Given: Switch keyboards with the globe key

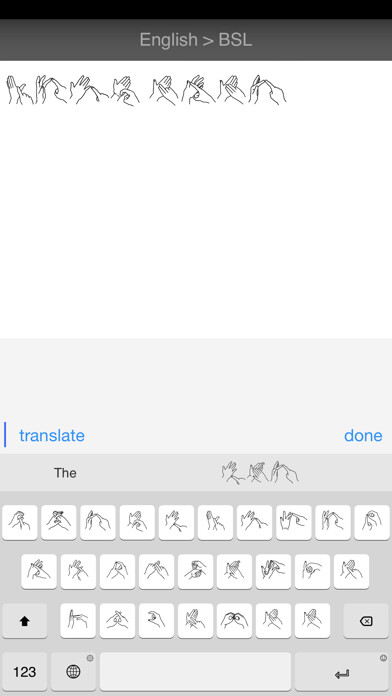Looking at the screenshot, I should (73, 671).
